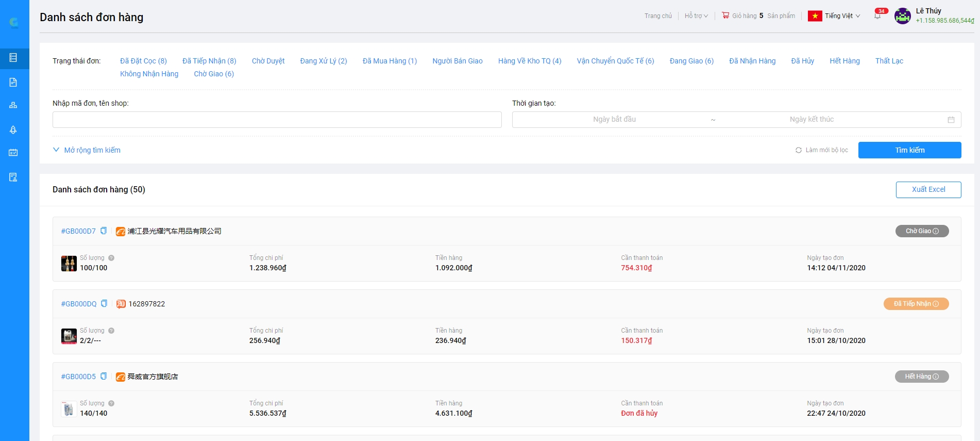Click the order code or shop name input
Viewport: 980px width, 441px height.
[277, 120]
